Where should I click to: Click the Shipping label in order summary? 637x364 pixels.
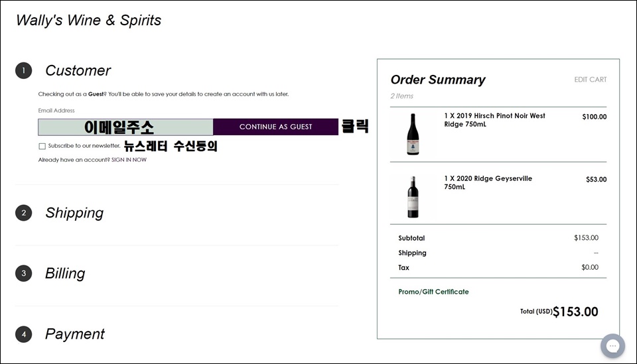click(x=412, y=253)
